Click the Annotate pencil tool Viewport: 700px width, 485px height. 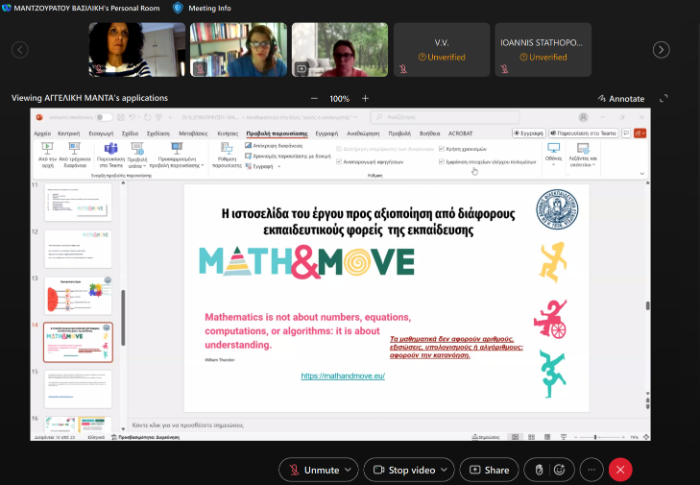(x=621, y=99)
